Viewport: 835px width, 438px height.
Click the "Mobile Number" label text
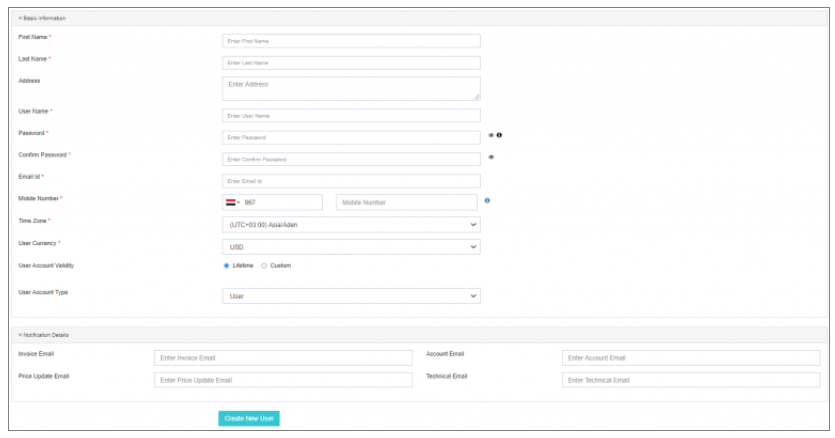pos(38,198)
